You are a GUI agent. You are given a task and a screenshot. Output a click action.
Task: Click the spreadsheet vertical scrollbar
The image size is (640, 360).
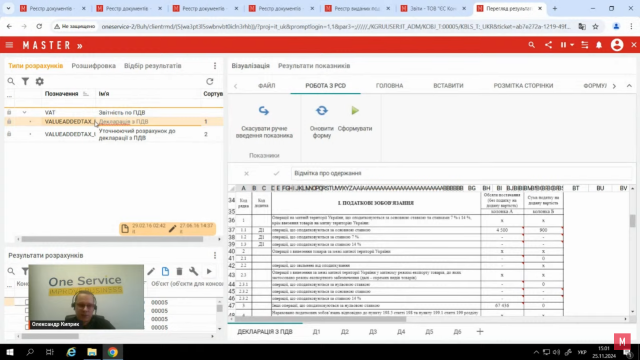(632, 249)
